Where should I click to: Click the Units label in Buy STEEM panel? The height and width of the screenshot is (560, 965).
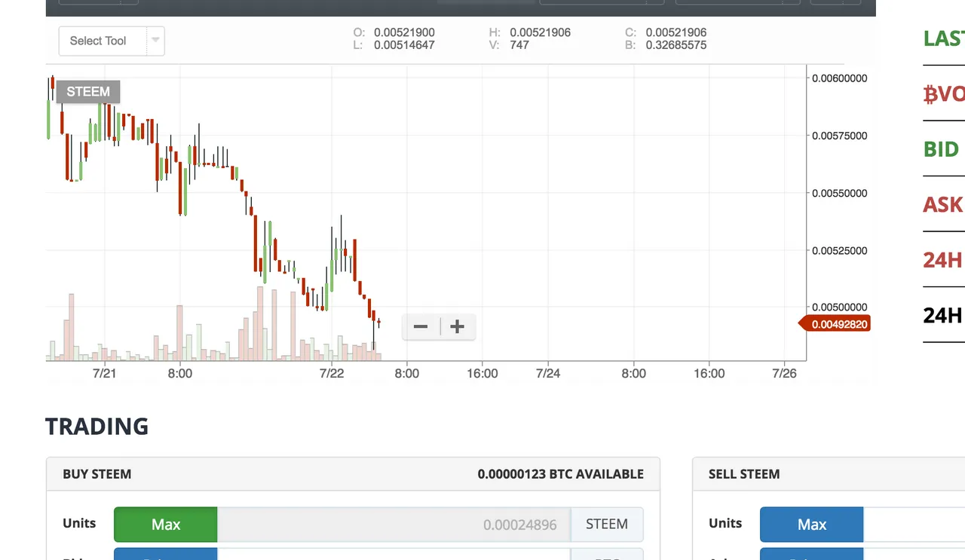[x=79, y=523]
